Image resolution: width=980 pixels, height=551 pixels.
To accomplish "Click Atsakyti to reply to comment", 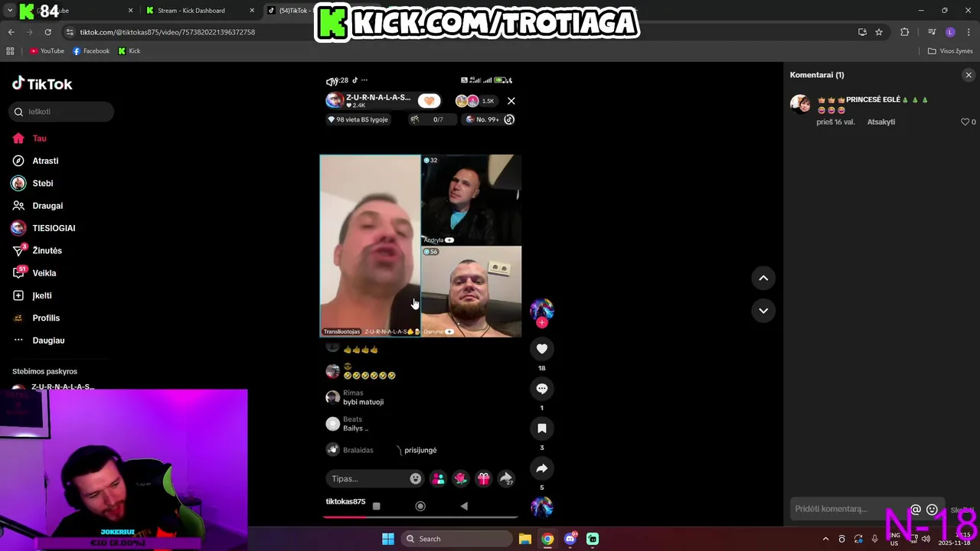I will coord(880,122).
